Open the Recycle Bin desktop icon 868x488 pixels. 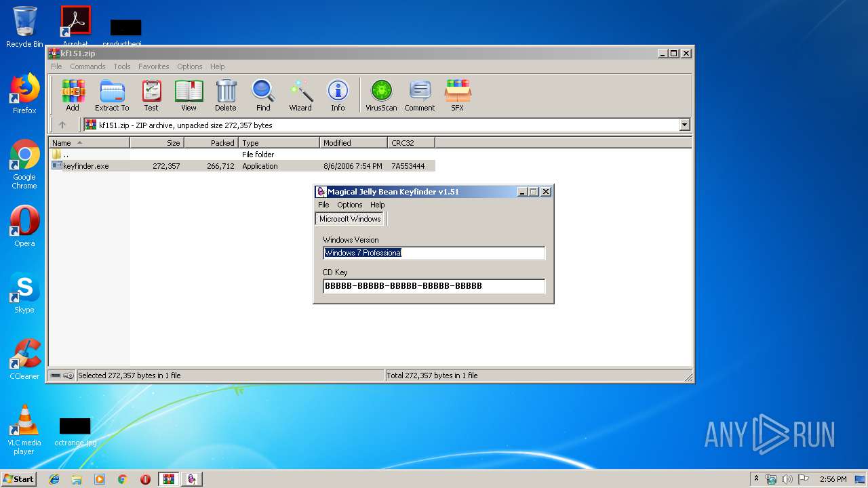(24, 27)
